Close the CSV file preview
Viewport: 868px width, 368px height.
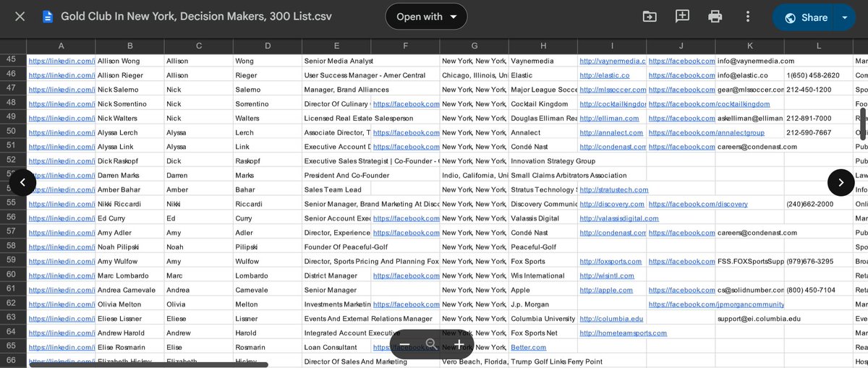click(20, 17)
